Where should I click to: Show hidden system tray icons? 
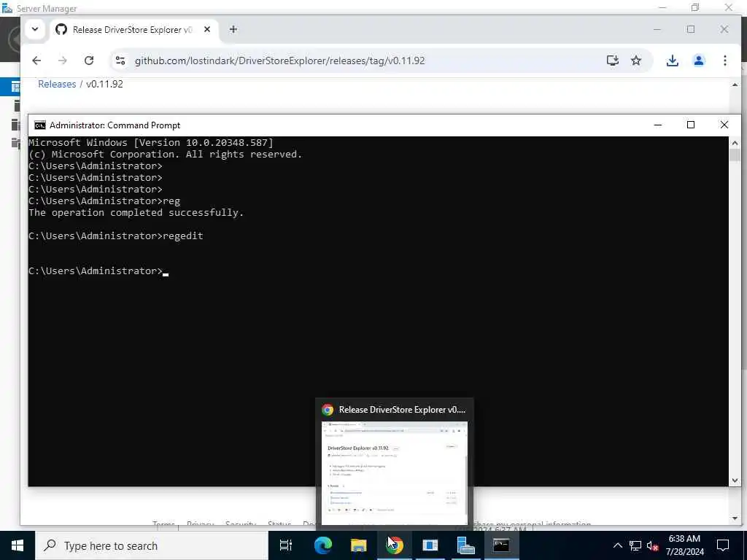[x=617, y=545]
